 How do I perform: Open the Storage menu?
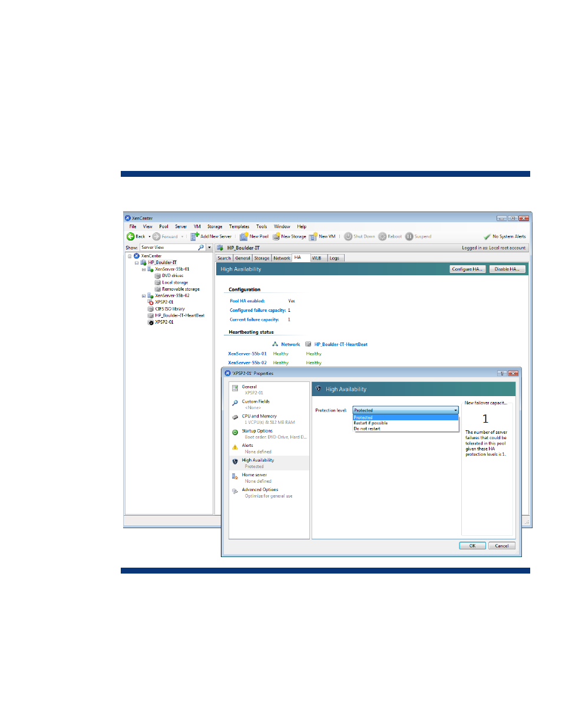(215, 226)
